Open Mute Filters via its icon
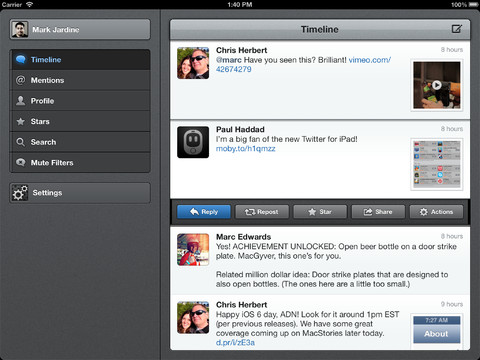480x360 pixels. pyautogui.click(x=21, y=162)
